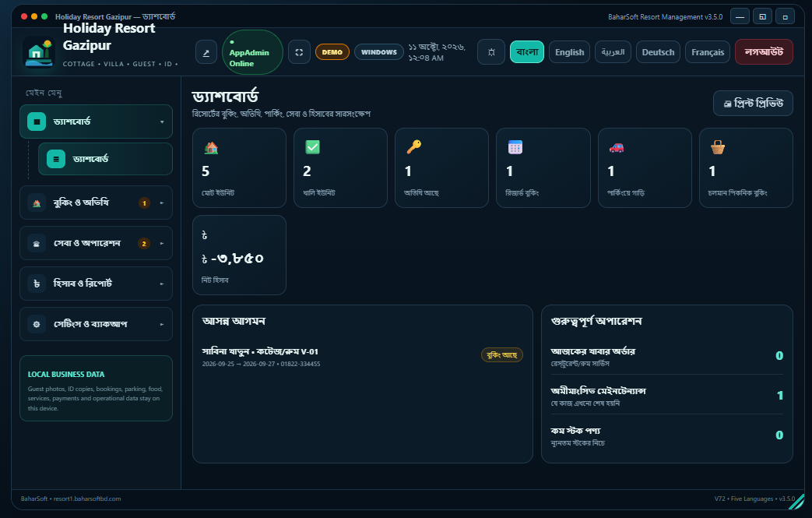Open the সেটিংস ও ব্যাকআপ menu label
Image resolution: width=812 pixels, height=518 pixels.
[x=90, y=324]
